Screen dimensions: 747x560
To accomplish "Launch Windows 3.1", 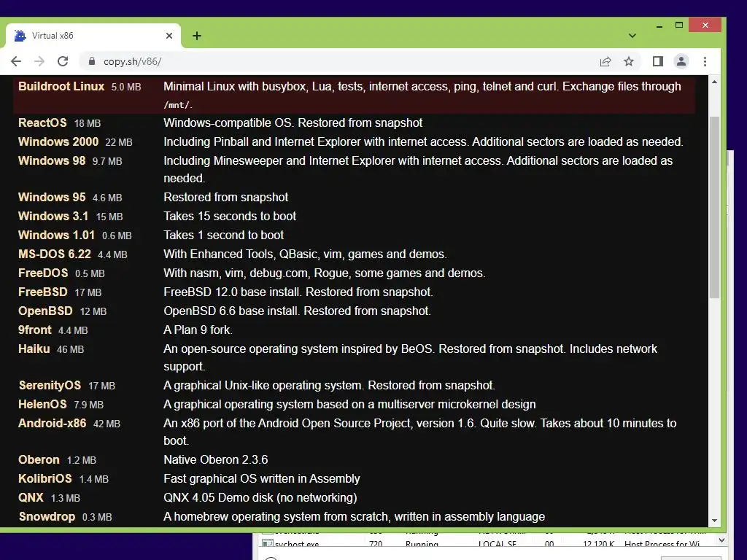I will click(53, 216).
